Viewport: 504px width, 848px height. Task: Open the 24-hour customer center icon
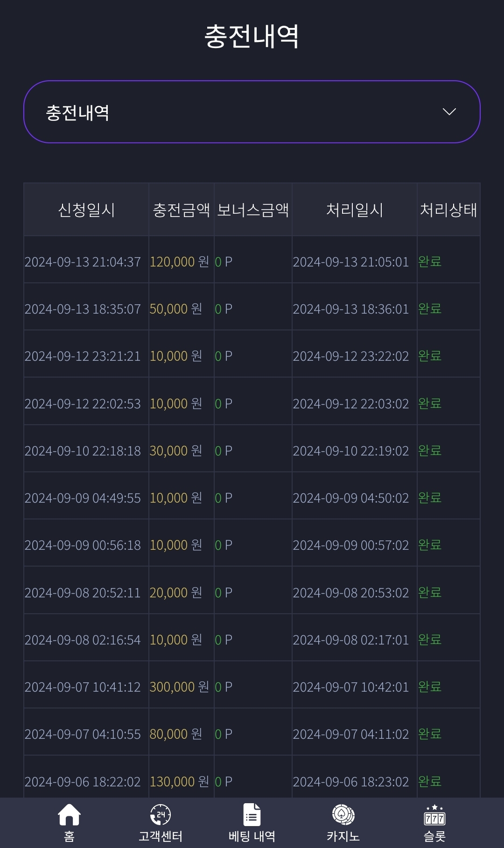pos(160,815)
